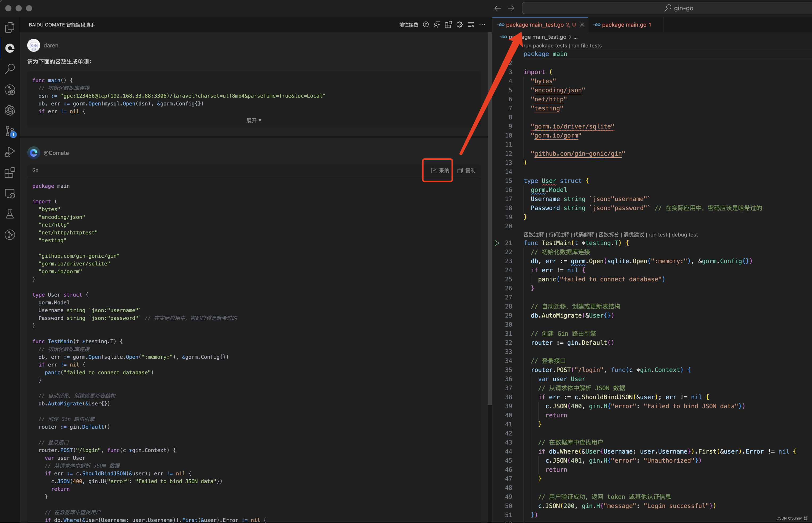Screen dimensions: 812x523
Task: Click the Comate help question-mark icon
Action: coord(426,24)
